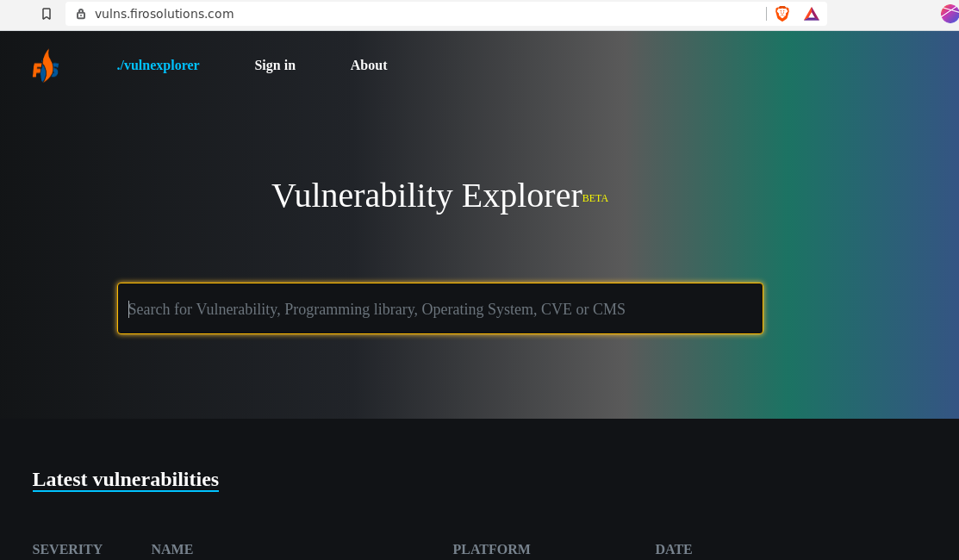Click the yellow BETA superscript label

pos(595,198)
